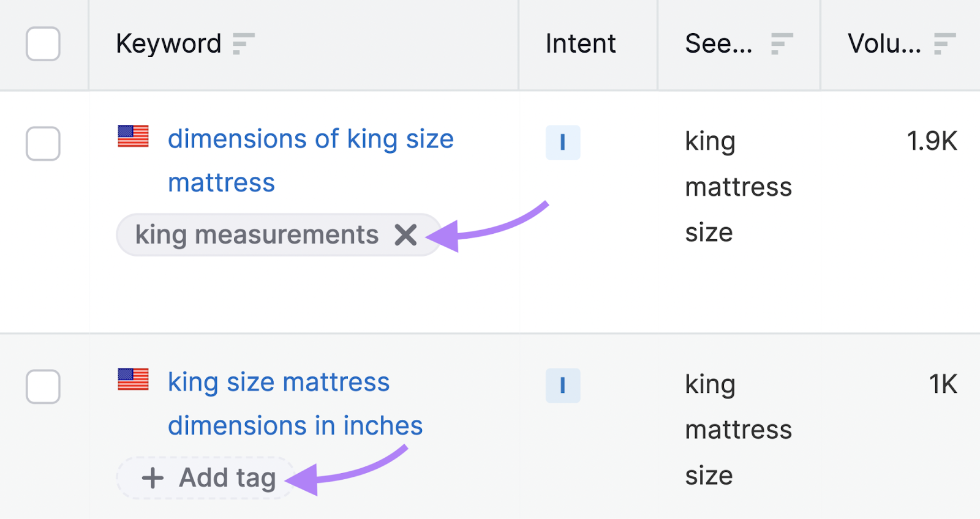
Task: Check the 'dimensions of king size mattress' row
Action: point(43,144)
